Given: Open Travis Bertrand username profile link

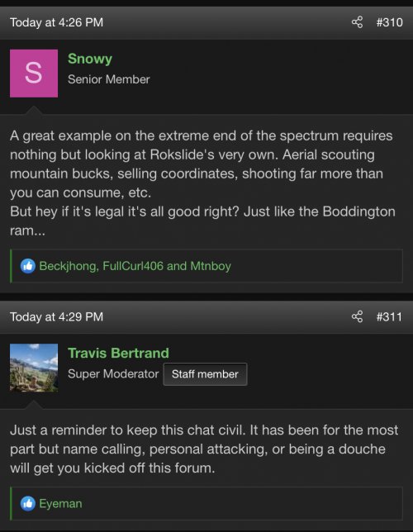Looking at the screenshot, I should point(118,353).
